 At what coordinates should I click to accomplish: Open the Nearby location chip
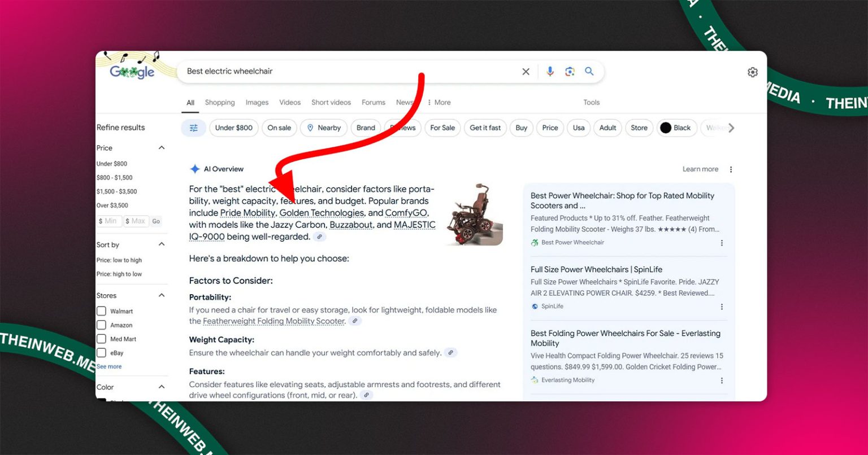point(324,128)
